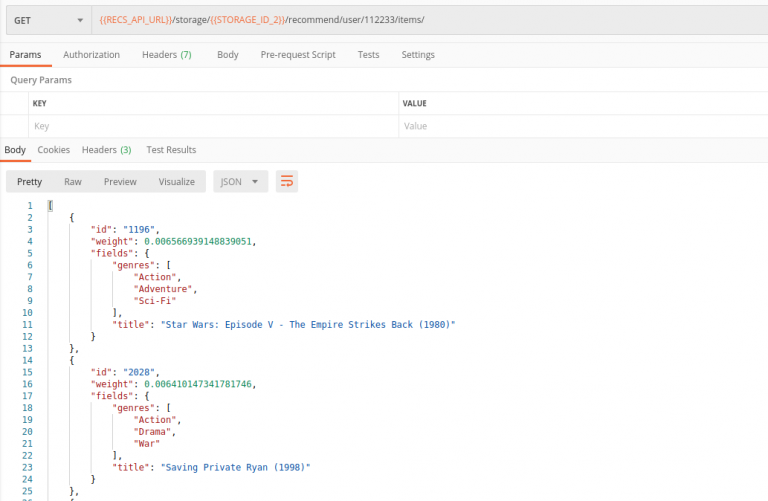Click the opening bracket on line 1
768x501 pixels.
[x=50, y=206]
